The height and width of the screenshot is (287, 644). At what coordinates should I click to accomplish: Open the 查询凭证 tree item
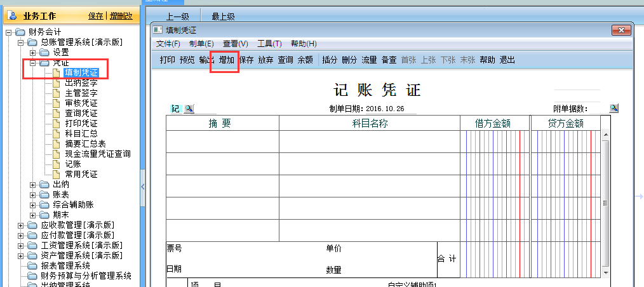[x=81, y=113]
